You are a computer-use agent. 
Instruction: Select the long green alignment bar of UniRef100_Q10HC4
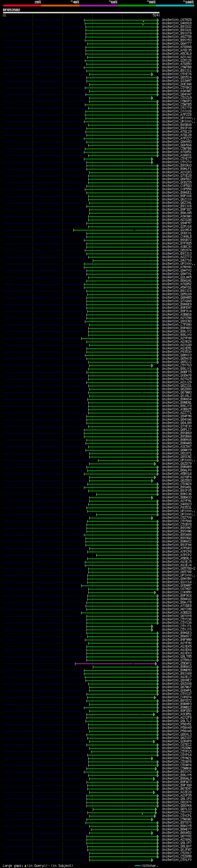[x=116, y=230]
